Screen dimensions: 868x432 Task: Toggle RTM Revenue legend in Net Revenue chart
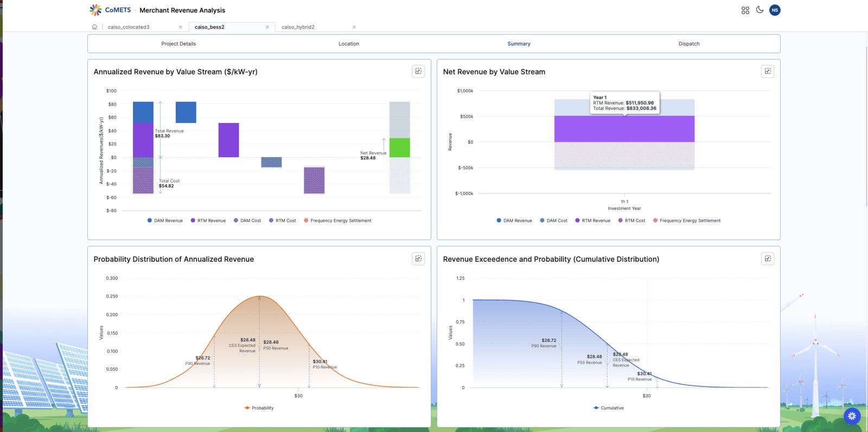(x=592, y=221)
